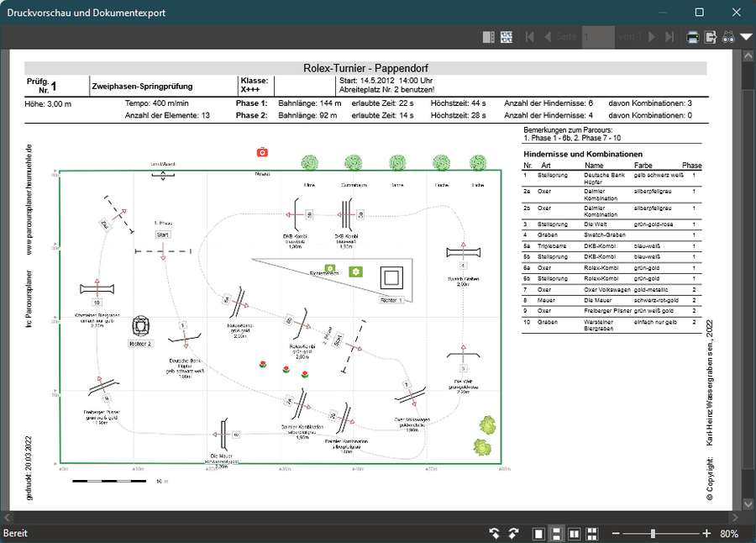Click the title 'Rolex-Turnier - Pappendorf'
This screenshot has width=756, height=543.
click(365, 68)
